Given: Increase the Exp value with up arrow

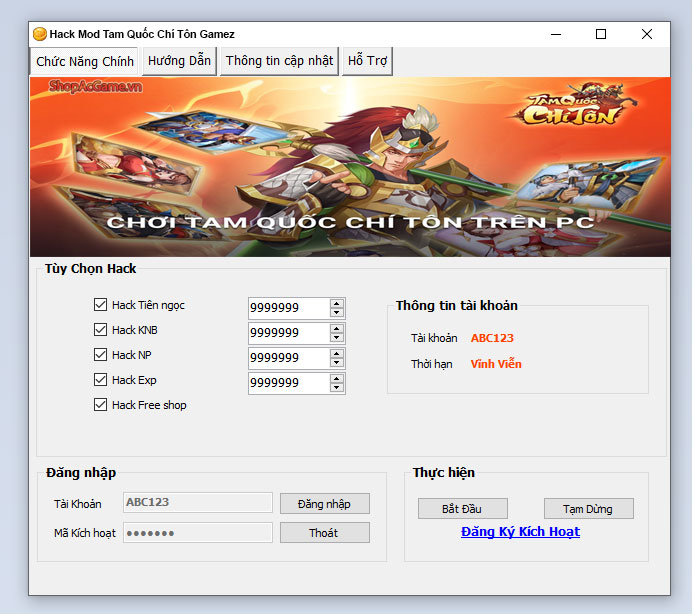Looking at the screenshot, I should (x=337, y=379).
